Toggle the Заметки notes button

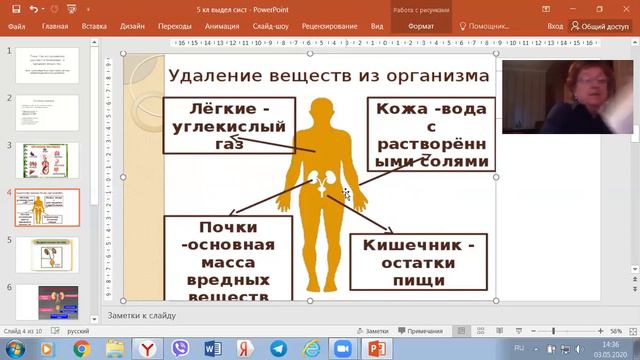(x=373, y=331)
